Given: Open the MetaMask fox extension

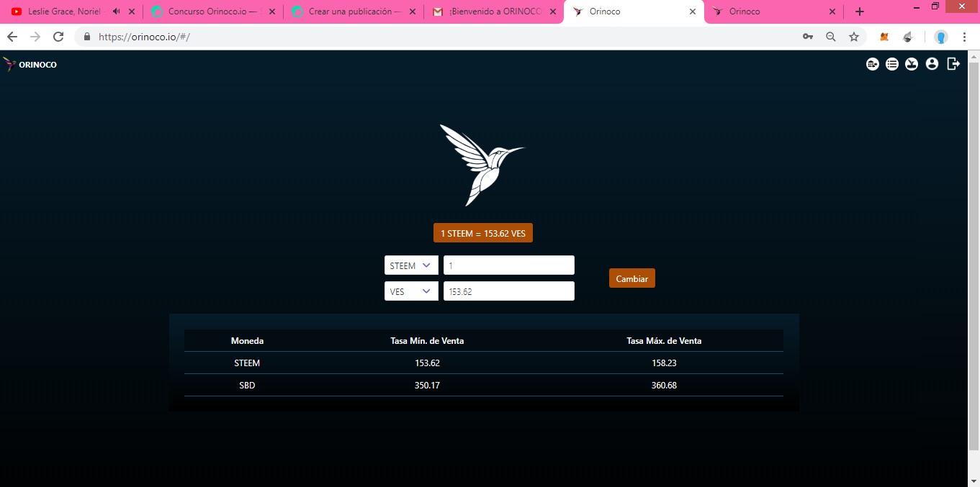Looking at the screenshot, I should click(884, 37).
